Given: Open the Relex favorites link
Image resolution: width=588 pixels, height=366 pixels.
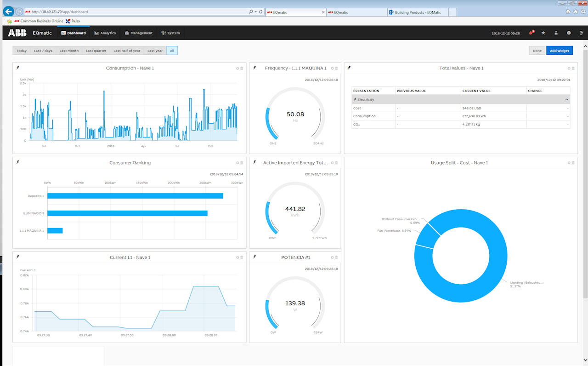Looking at the screenshot, I should [73, 21].
